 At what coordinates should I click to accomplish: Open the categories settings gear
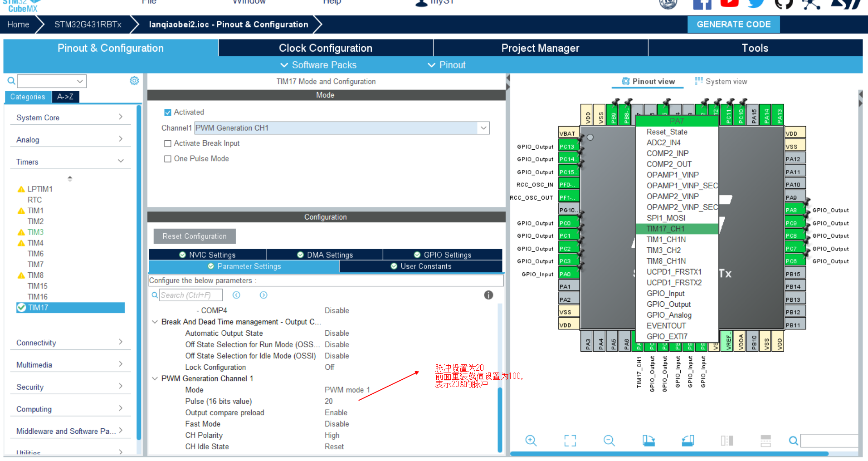(134, 81)
